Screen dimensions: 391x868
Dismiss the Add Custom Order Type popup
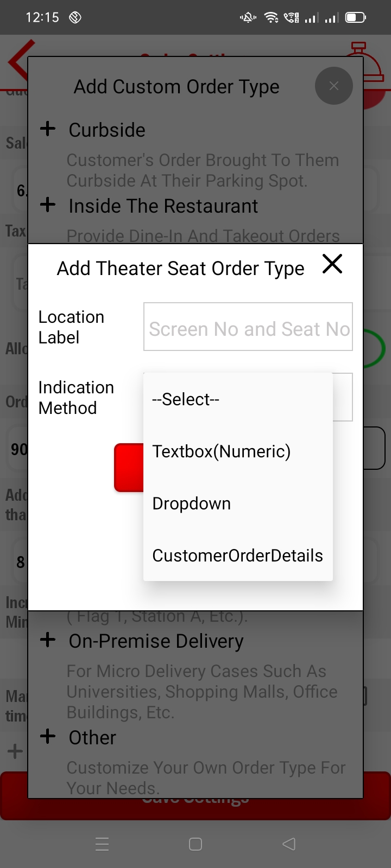(x=333, y=86)
